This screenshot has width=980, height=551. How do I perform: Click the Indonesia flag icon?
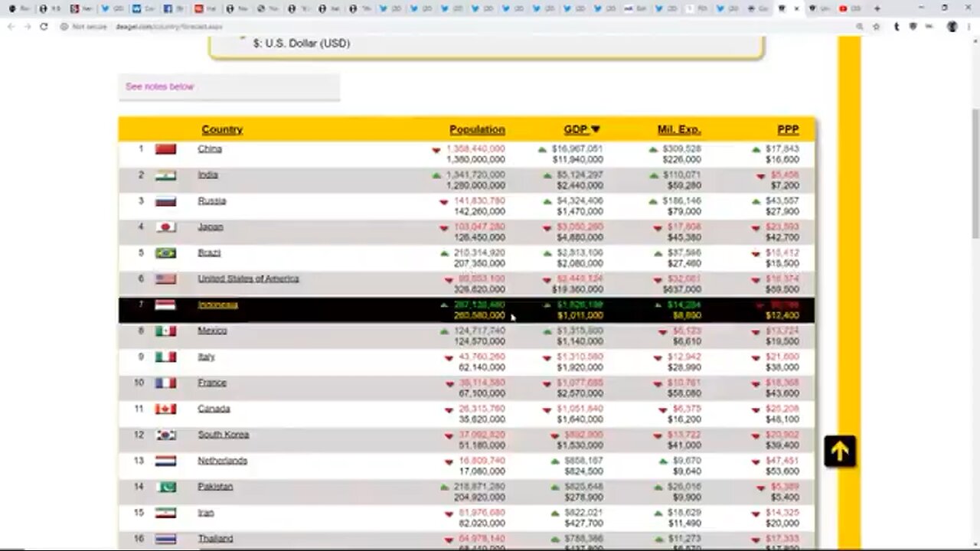[x=165, y=305]
